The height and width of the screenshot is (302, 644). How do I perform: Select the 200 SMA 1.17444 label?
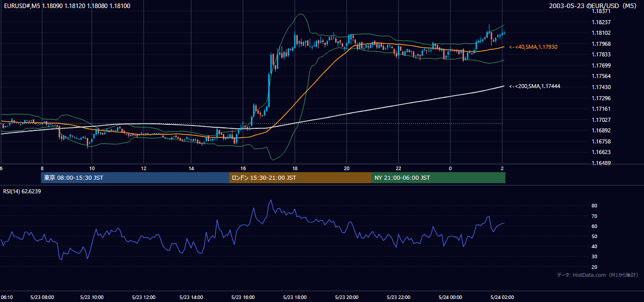[535, 87]
